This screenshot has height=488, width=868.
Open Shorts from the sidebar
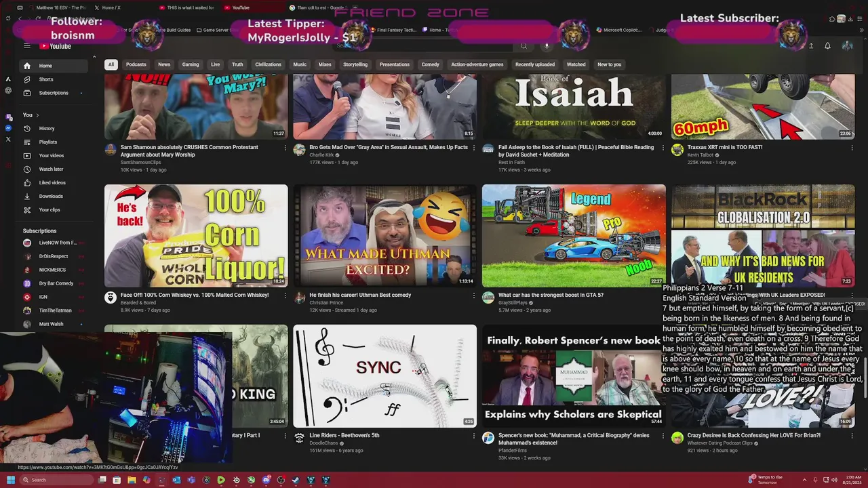pyautogui.click(x=54, y=79)
